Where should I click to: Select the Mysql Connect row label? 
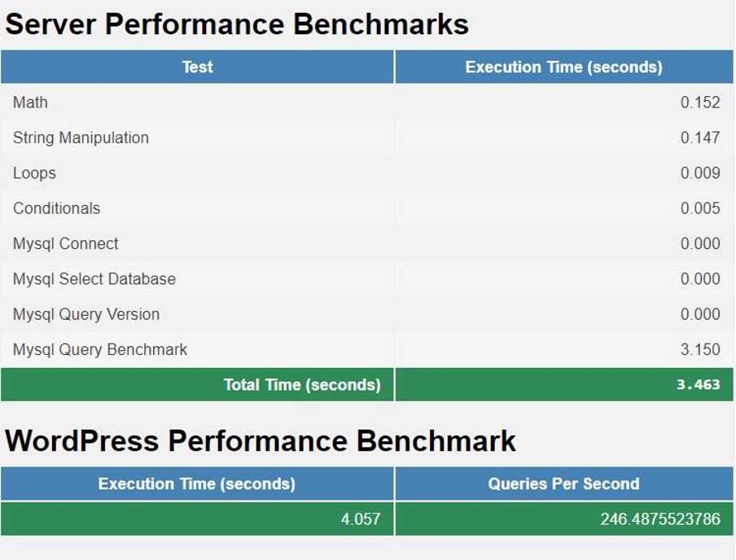pyautogui.click(x=65, y=243)
